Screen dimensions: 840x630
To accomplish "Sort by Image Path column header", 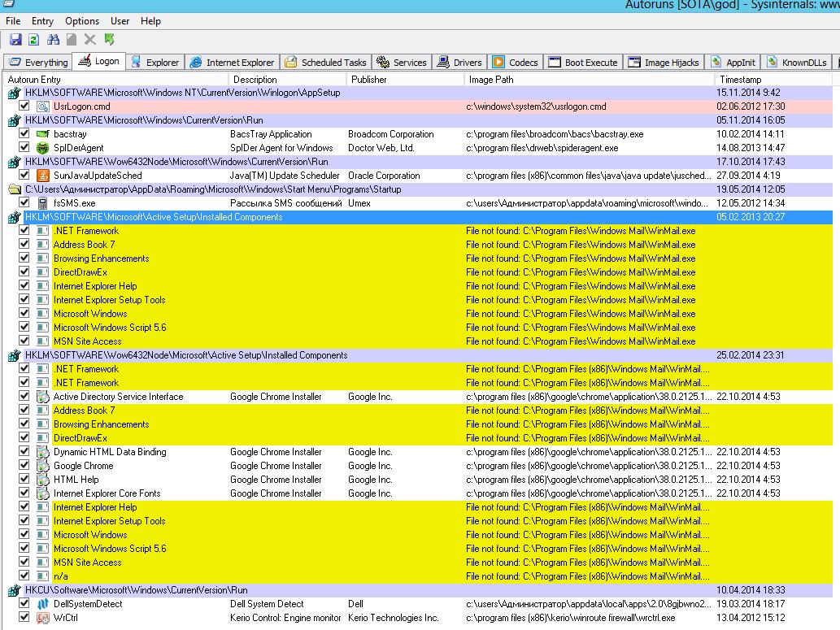I will [x=590, y=80].
